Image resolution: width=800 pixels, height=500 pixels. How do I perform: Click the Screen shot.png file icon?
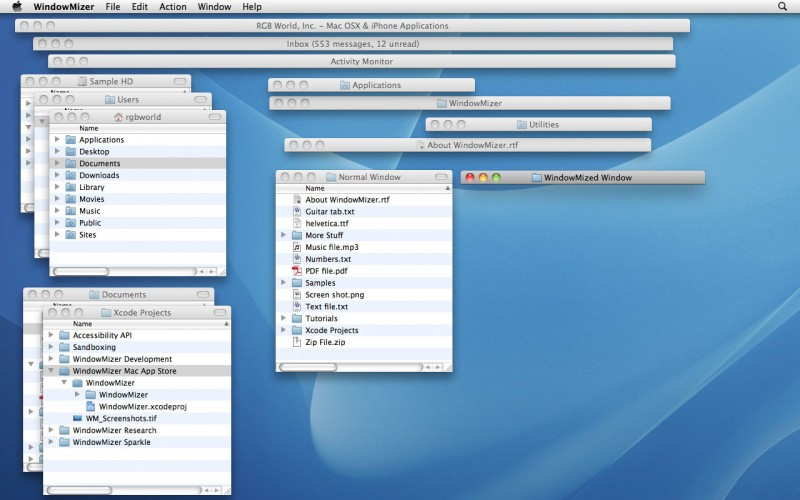pos(297,295)
